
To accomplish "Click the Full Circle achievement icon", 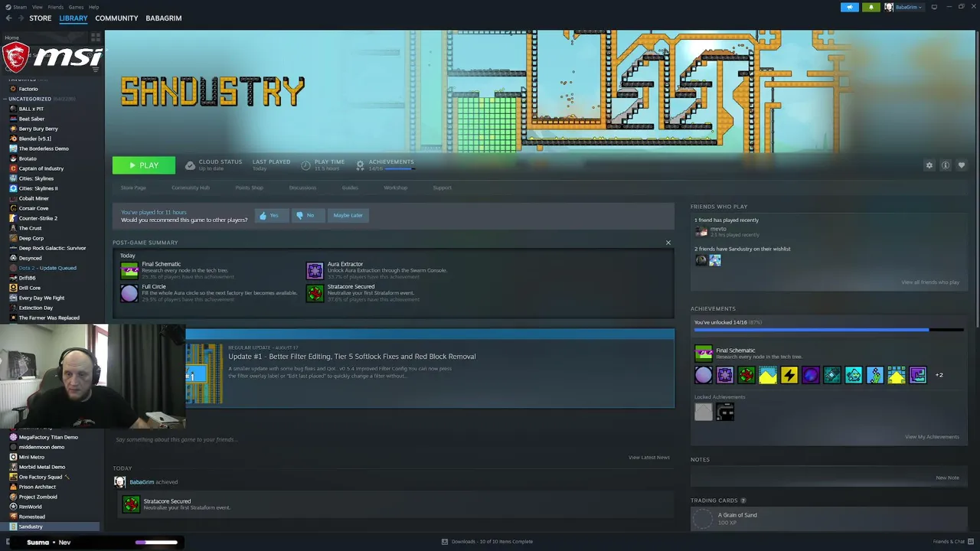I will 129,292.
